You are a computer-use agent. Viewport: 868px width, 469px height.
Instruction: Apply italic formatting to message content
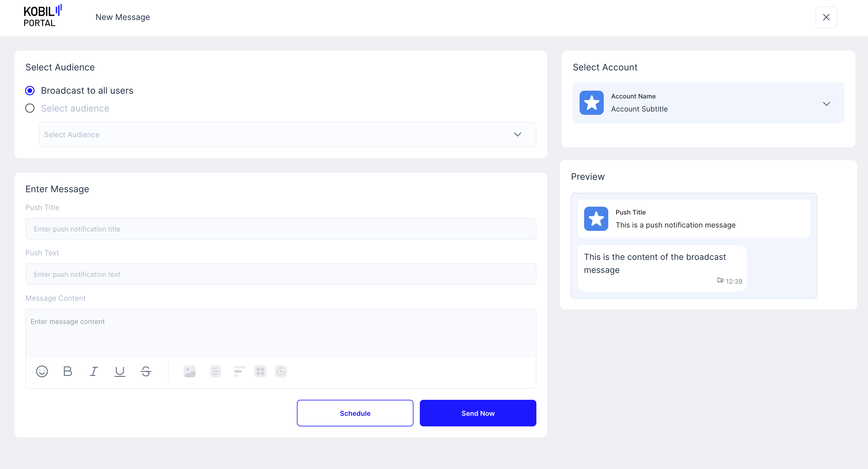pos(94,371)
